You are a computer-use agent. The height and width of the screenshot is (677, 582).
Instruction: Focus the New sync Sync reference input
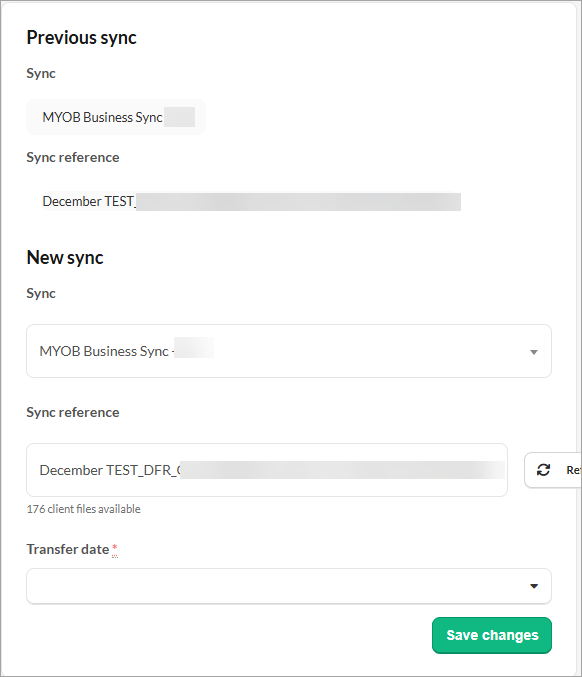click(x=267, y=470)
